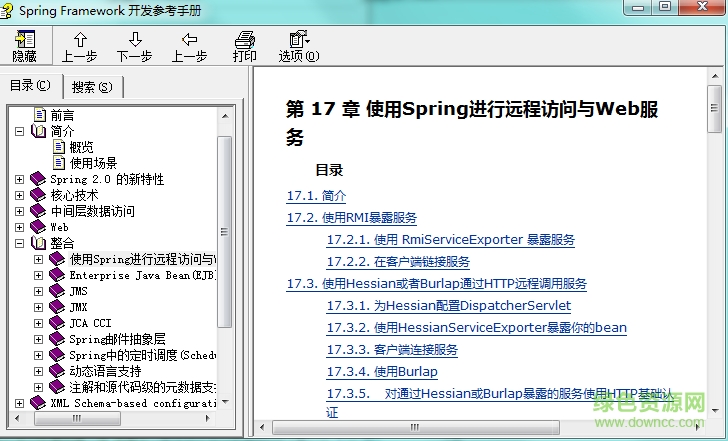This screenshot has width=728, height=441.
Task: Open link 17.3.1 为Hessian配置DispatcherServlet
Action: pos(448,305)
